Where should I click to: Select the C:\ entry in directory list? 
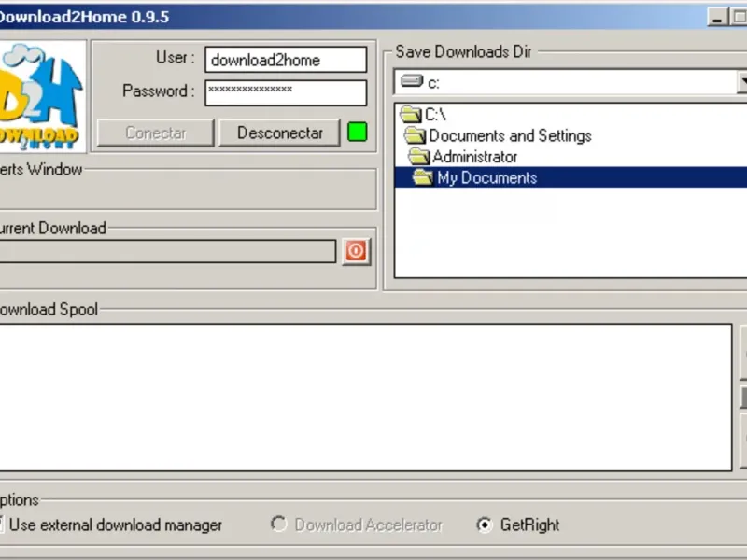(571, 114)
